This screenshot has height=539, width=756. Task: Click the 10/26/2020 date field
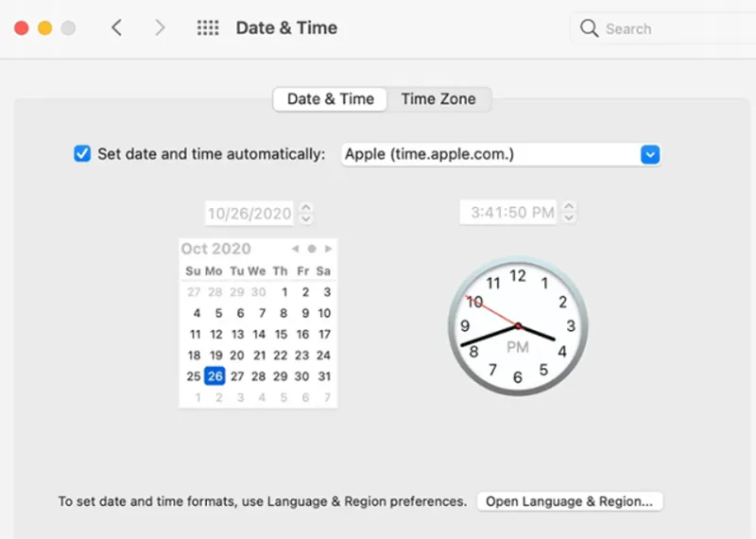point(249,214)
